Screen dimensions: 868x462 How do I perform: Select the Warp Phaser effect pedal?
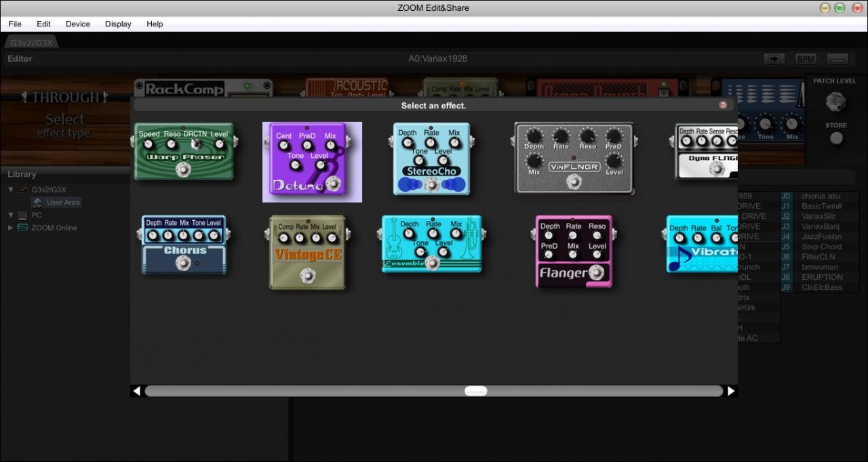pos(183,151)
